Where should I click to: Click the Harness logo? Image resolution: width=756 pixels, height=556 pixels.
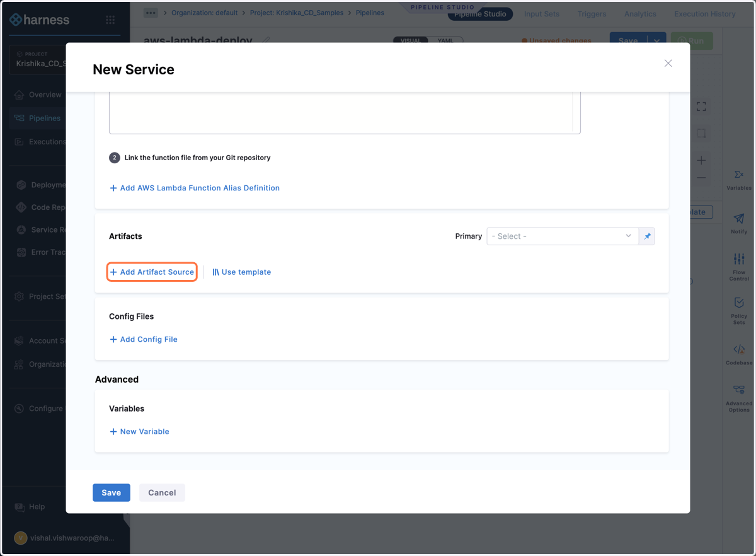[x=40, y=20]
